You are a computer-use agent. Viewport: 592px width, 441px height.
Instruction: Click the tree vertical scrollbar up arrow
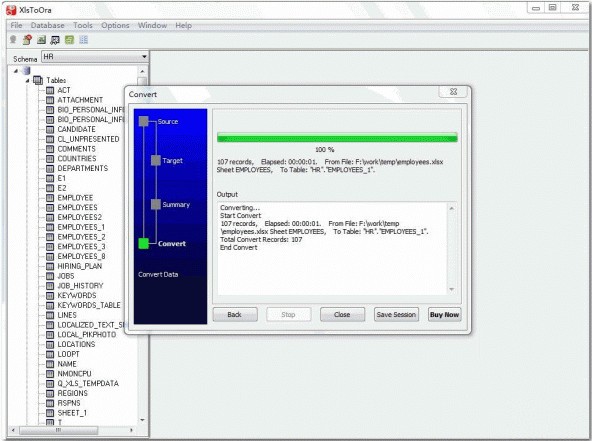(x=142, y=71)
